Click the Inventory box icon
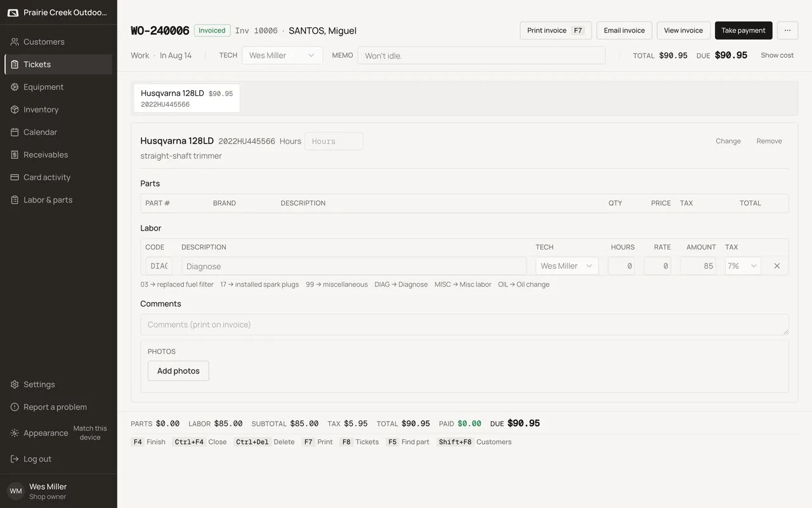812x508 pixels. pos(15,109)
